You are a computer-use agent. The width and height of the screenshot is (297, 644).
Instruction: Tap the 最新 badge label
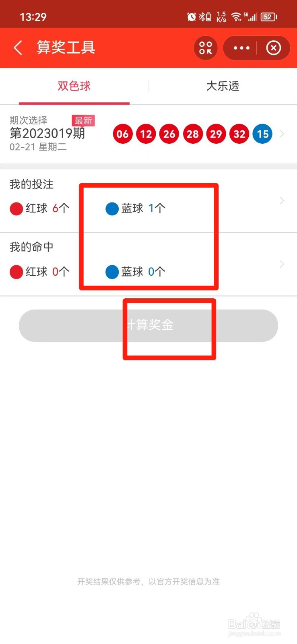click(x=83, y=121)
